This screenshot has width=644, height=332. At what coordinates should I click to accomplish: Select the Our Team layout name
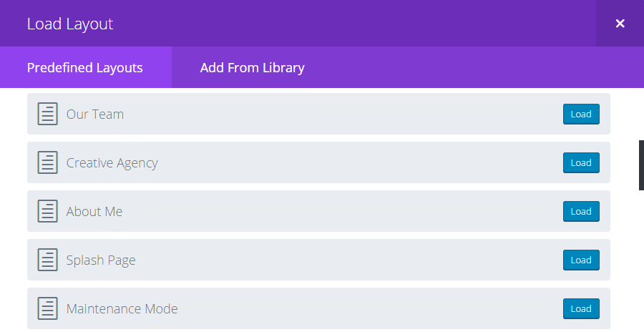point(95,114)
